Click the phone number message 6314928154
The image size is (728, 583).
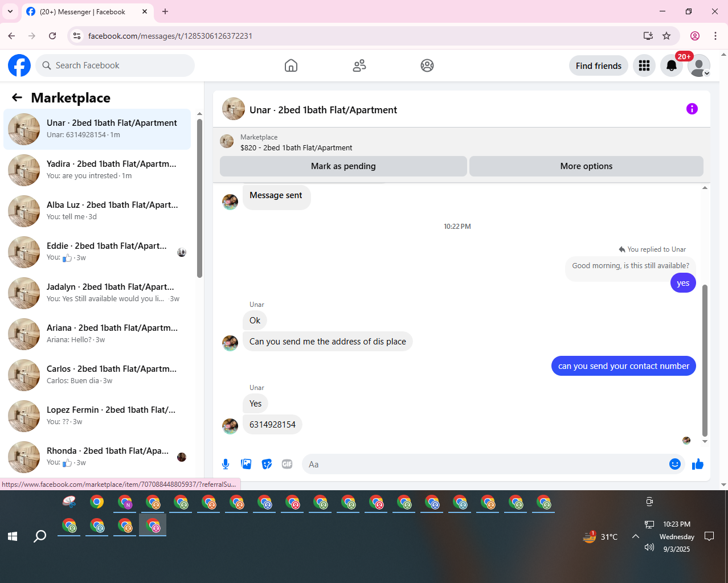(272, 425)
